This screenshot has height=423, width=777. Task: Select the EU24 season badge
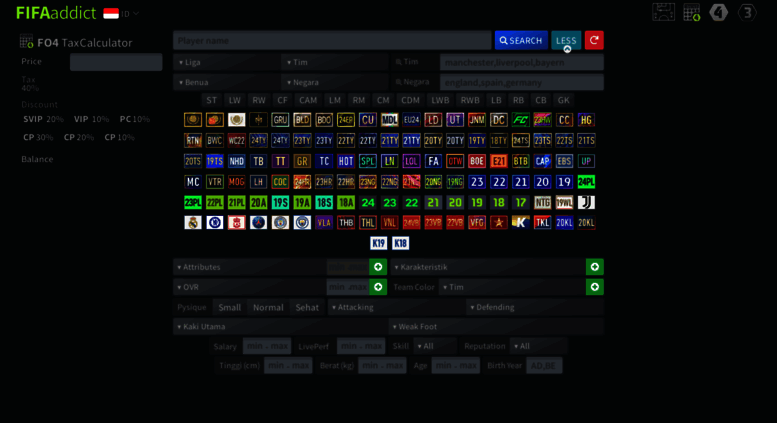411,120
